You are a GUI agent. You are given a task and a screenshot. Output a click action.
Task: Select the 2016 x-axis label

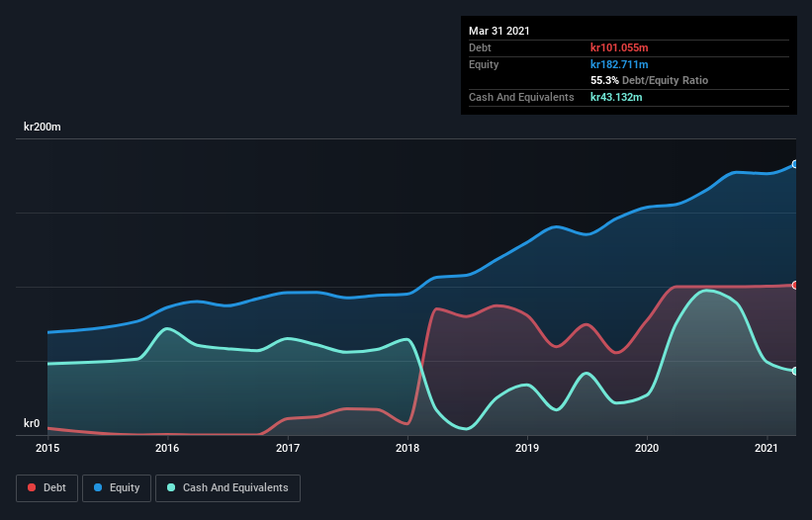pyautogui.click(x=167, y=448)
